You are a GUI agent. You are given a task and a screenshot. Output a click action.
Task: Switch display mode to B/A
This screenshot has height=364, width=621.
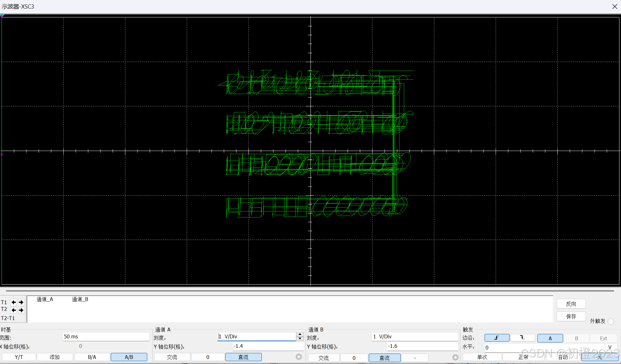tap(92, 357)
